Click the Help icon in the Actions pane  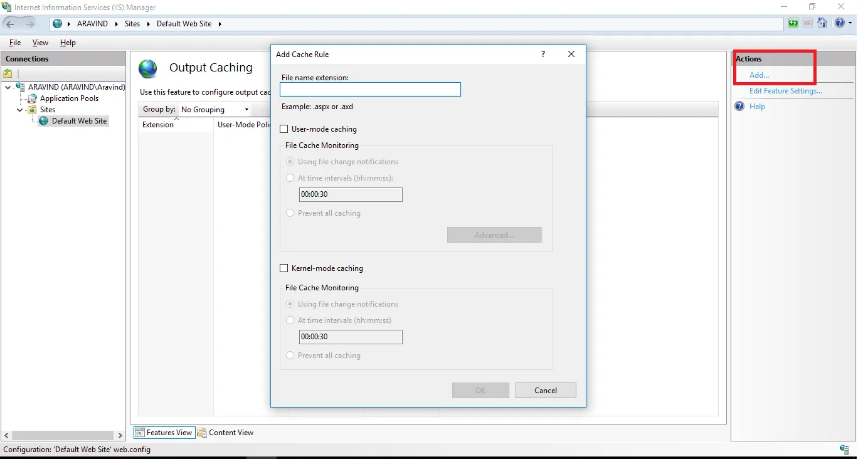point(739,107)
